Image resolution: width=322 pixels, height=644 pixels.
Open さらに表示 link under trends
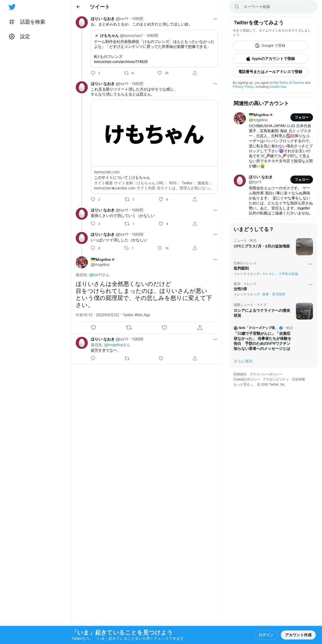243,361
